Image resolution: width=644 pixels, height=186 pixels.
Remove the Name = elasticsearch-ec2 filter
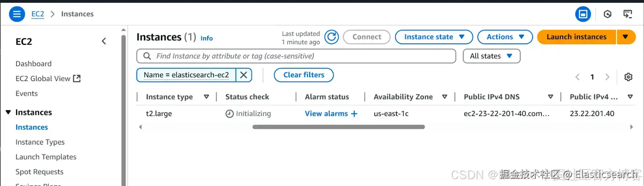[244, 75]
